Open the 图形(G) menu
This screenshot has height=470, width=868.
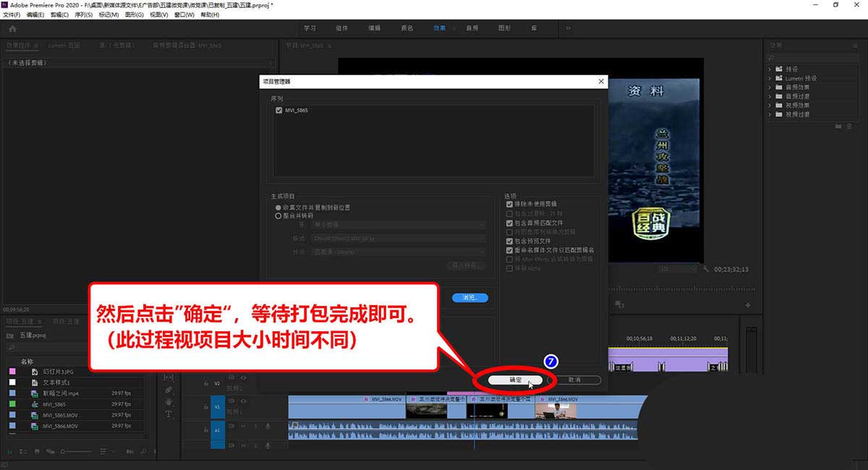click(x=135, y=14)
